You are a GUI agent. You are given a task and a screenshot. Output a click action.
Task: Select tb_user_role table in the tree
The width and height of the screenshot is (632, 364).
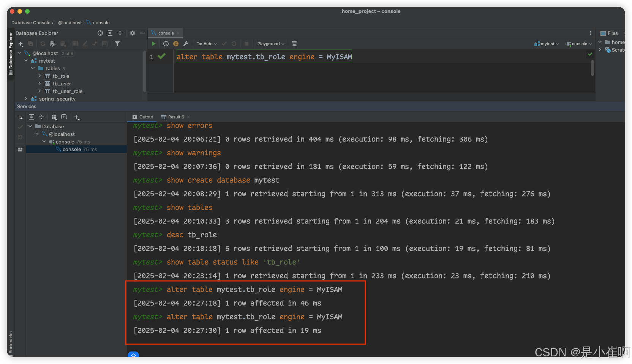[x=68, y=91]
